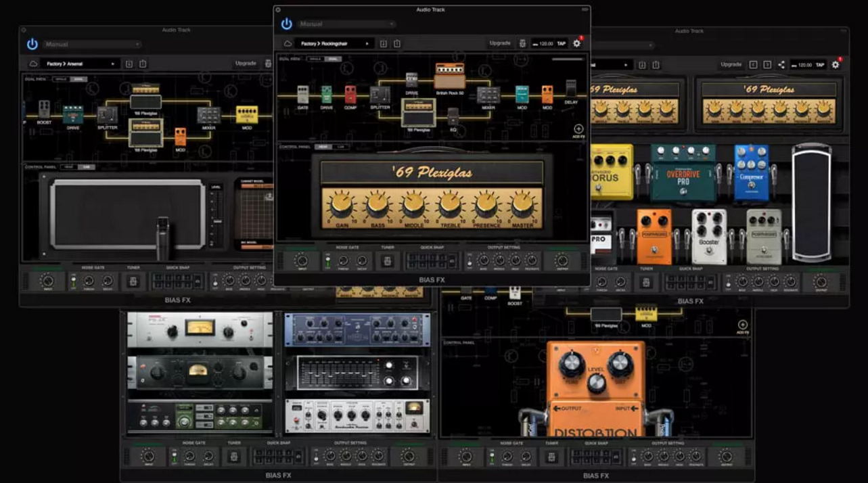Toggle power button in Arsenal window
This screenshot has height=483, width=868.
click(x=32, y=45)
